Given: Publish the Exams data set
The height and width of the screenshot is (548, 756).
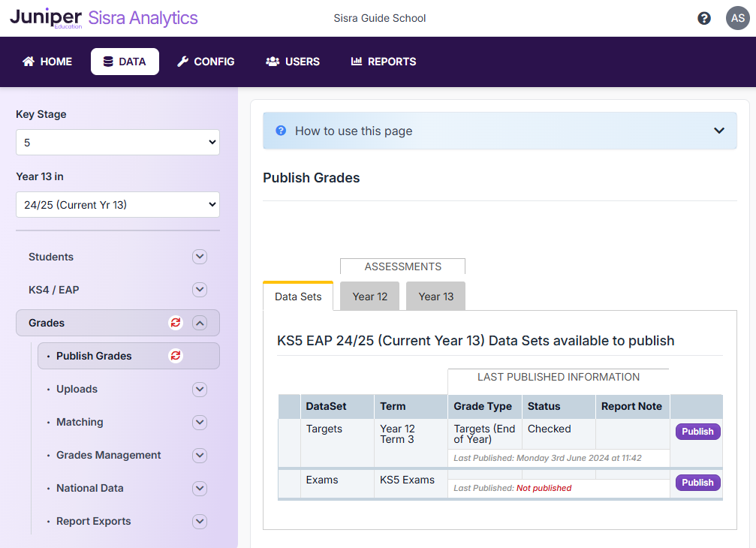Looking at the screenshot, I should [697, 483].
